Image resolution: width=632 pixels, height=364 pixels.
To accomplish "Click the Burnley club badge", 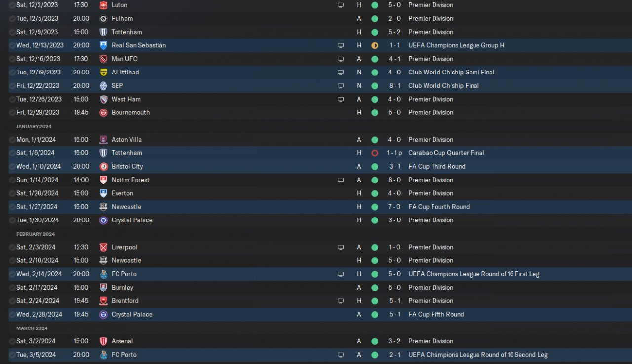I will [x=103, y=288].
